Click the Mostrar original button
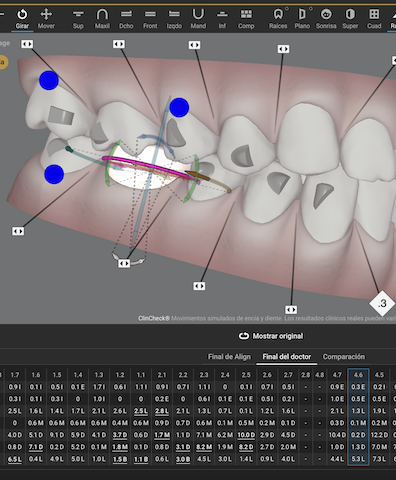 tap(271, 336)
